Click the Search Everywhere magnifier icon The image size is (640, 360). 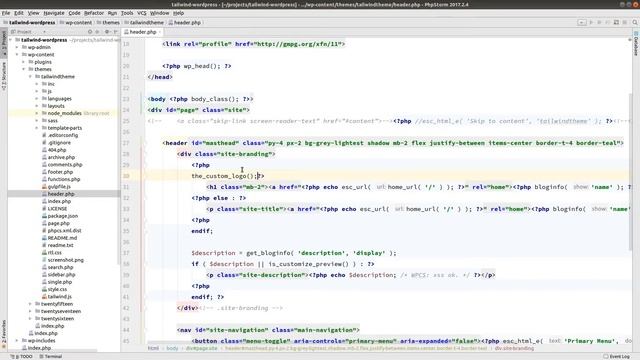[x=635, y=22]
